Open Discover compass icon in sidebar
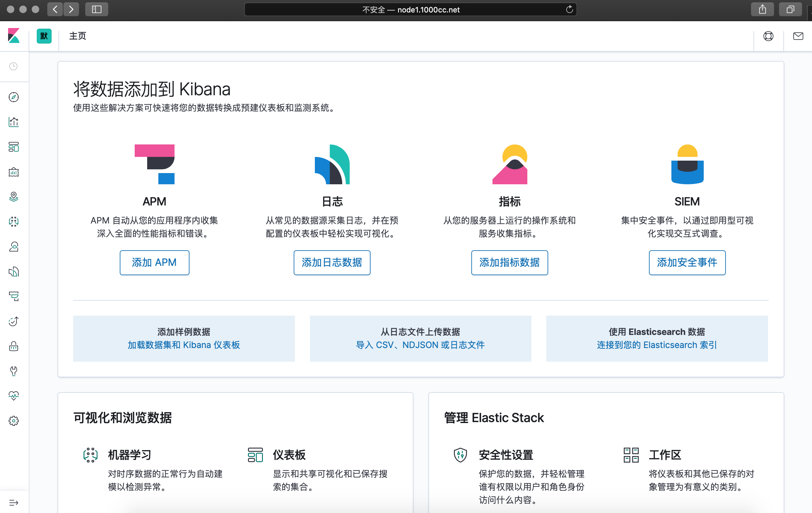Viewport: 812px width, 513px height. click(x=13, y=97)
